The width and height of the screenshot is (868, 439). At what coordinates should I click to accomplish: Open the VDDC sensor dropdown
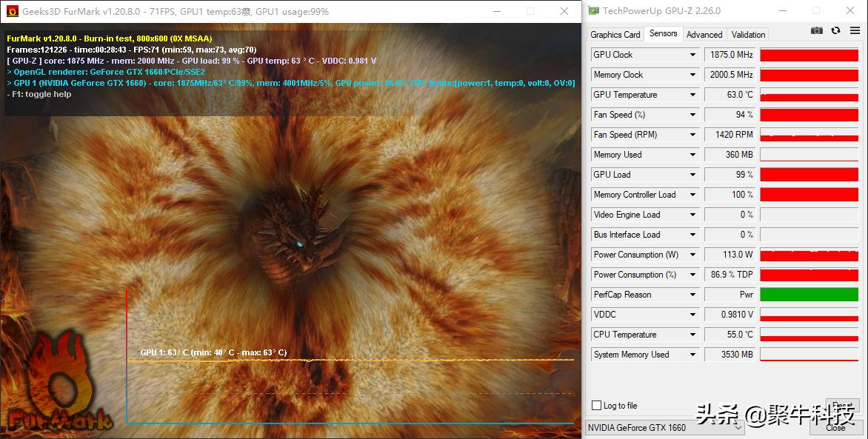(x=692, y=315)
